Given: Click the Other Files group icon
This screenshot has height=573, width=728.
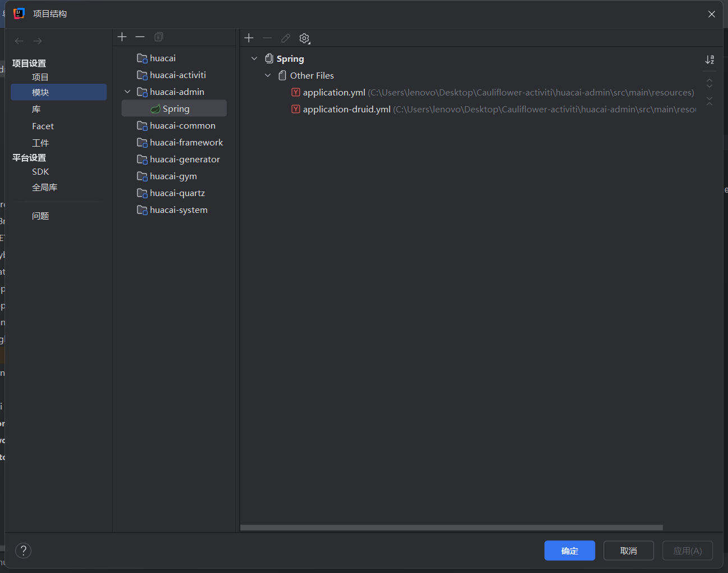Looking at the screenshot, I should [x=282, y=75].
